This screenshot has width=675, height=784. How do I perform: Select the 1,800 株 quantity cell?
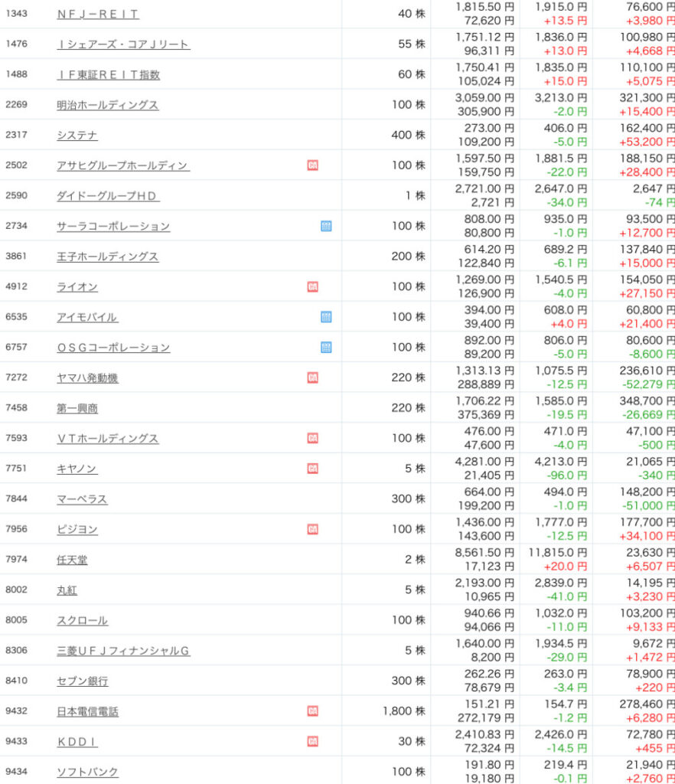tap(404, 711)
